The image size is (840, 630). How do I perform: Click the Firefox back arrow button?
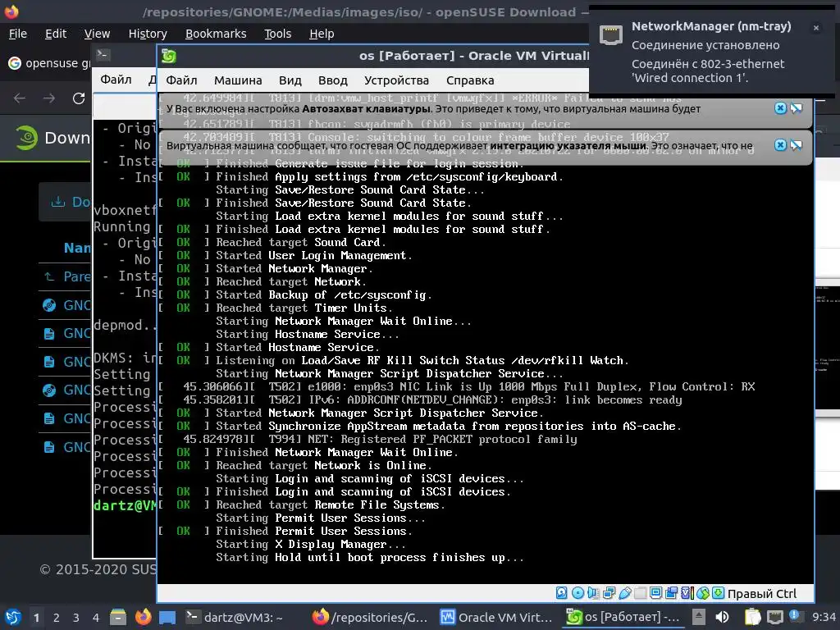20,98
